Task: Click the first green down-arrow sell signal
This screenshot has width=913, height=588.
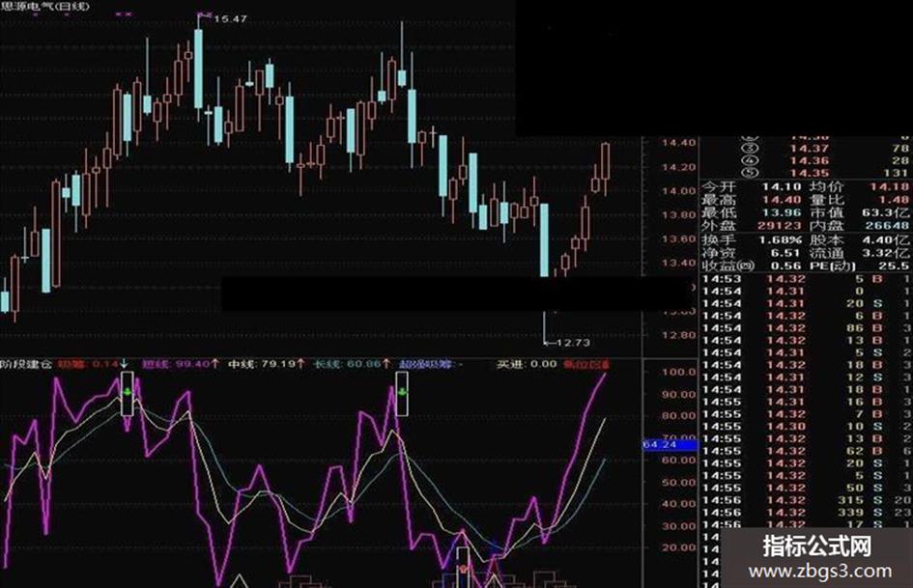Action: pyautogui.click(x=127, y=393)
